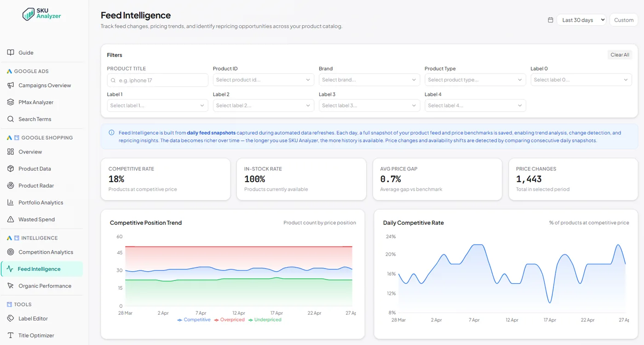644x345 pixels.
Task: Go to Product Radar
Action: pyautogui.click(x=42, y=186)
